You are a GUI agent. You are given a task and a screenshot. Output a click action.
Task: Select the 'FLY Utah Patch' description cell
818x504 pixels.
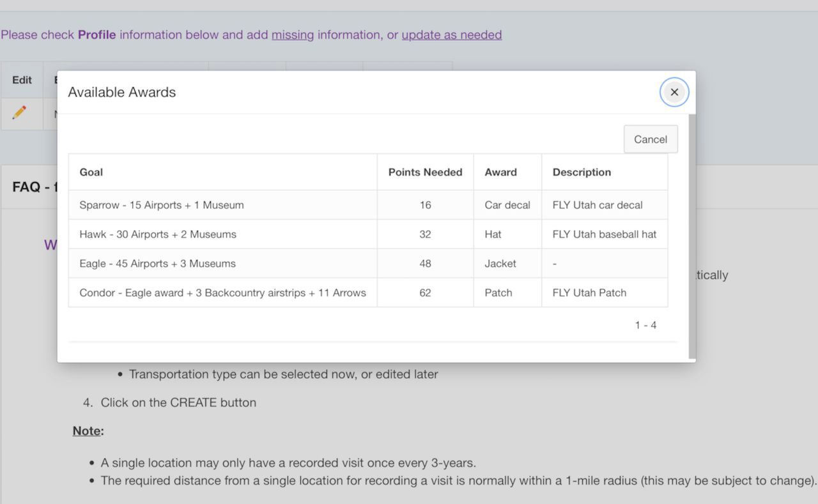589,293
